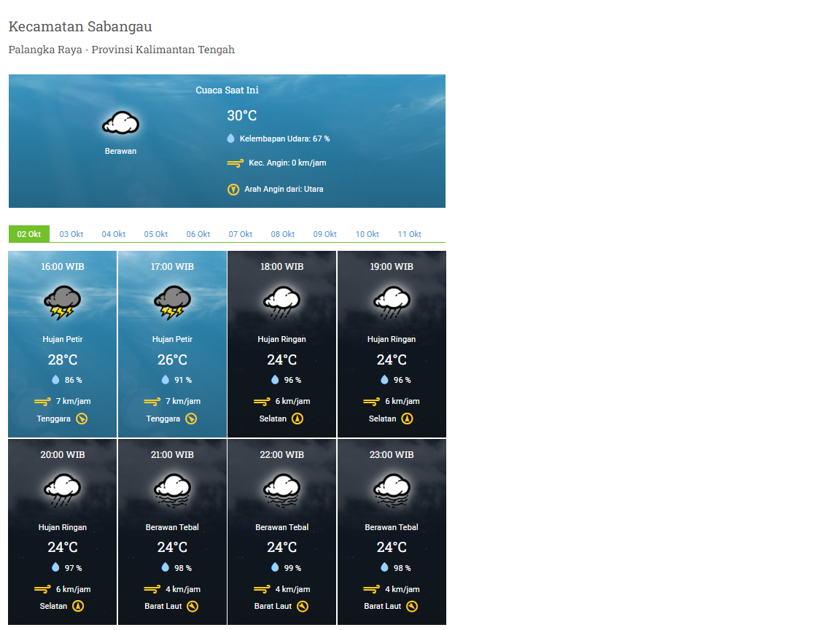
Task: Click the 30°C current temperature
Action: [241, 115]
